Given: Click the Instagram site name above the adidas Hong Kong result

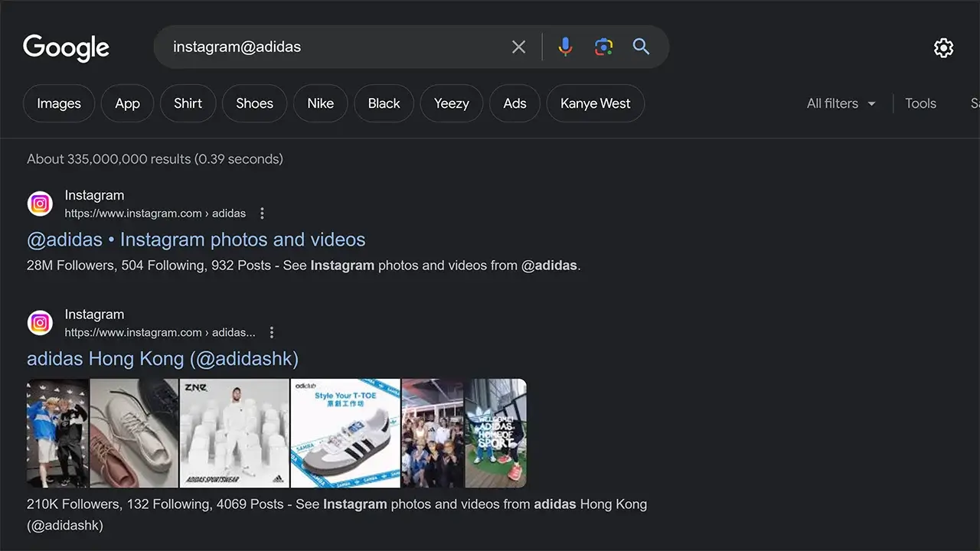Looking at the screenshot, I should click(94, 315).
